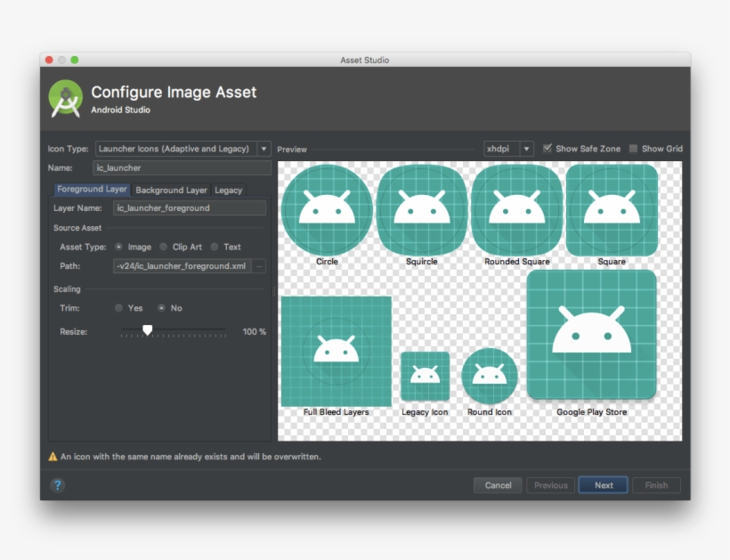730x560 pixels.
Task: Click the Cancel button
Action: tap(498, 485)
